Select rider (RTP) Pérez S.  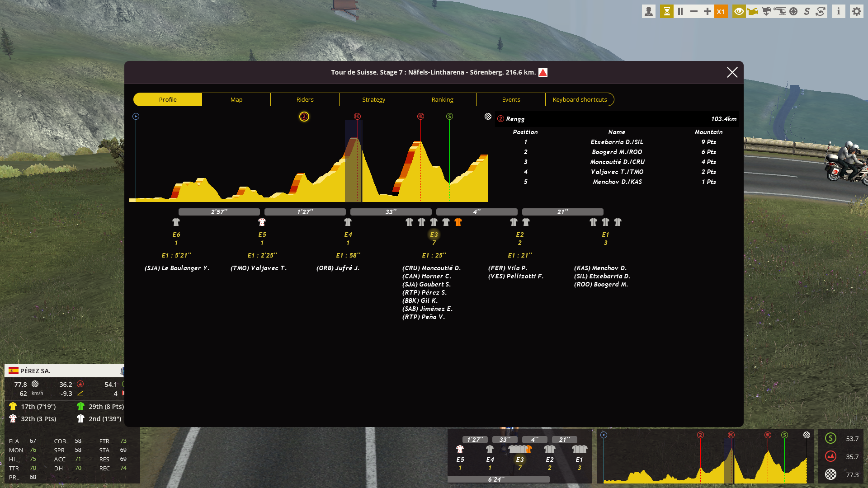click(425, 292)
